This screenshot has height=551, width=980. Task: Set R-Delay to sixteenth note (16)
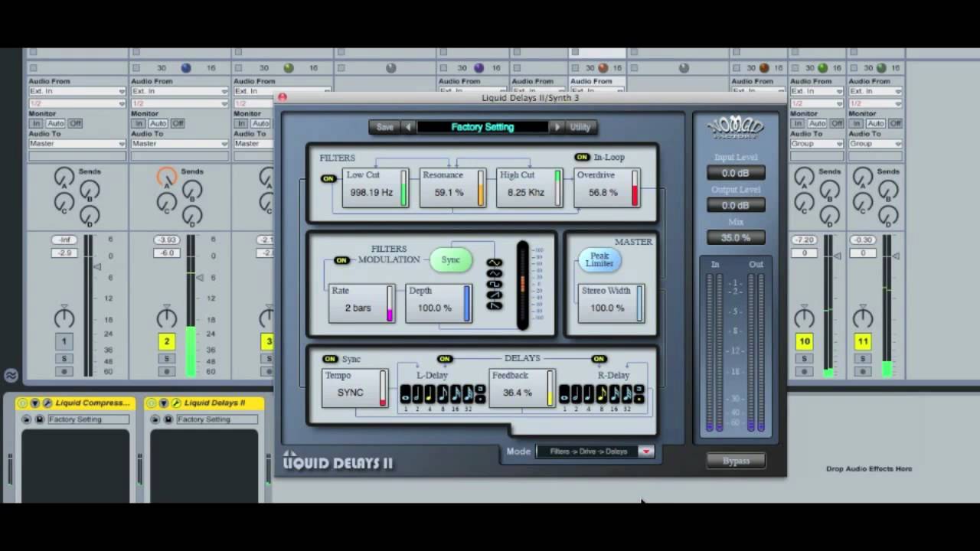[x=614, y=394]
